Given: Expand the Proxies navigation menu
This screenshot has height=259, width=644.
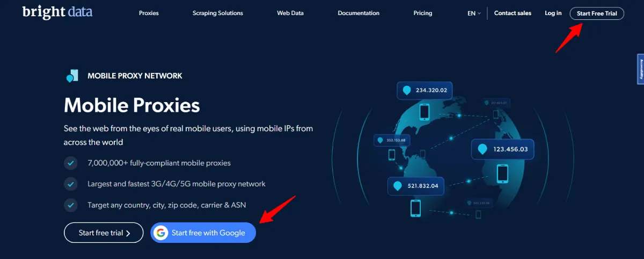Looking at the screenshot, I should point(149,13).
